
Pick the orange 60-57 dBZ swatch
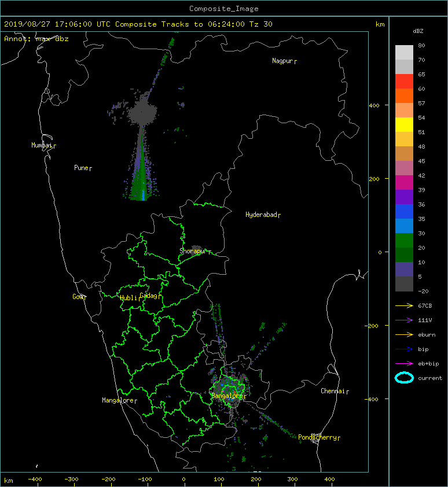[404, 95]
